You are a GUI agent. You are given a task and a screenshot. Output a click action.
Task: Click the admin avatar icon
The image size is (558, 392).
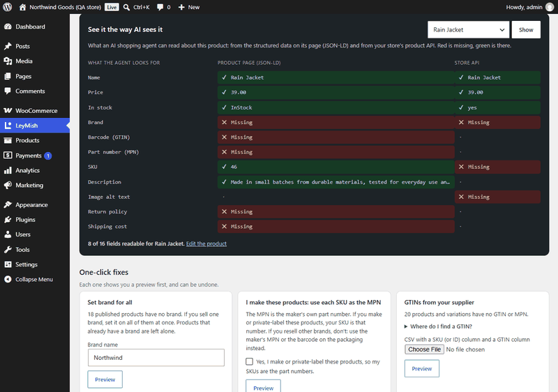click(x=550, y=7)
